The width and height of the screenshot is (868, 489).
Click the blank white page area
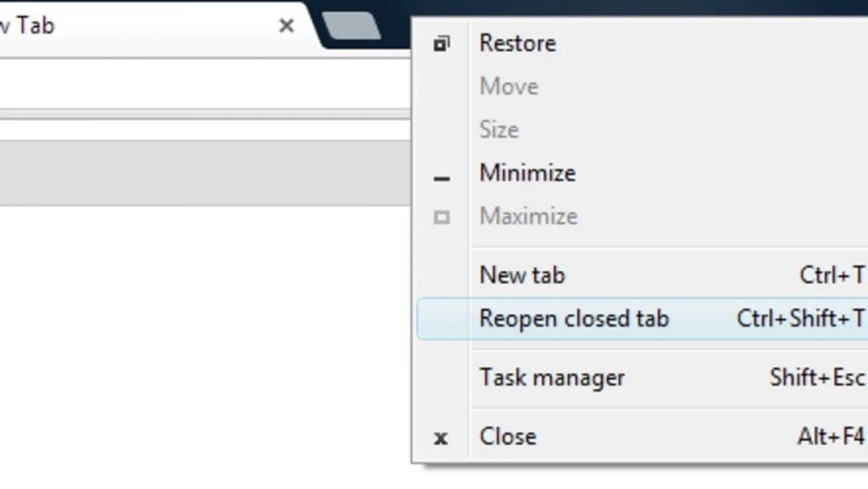tap(200, 347)
